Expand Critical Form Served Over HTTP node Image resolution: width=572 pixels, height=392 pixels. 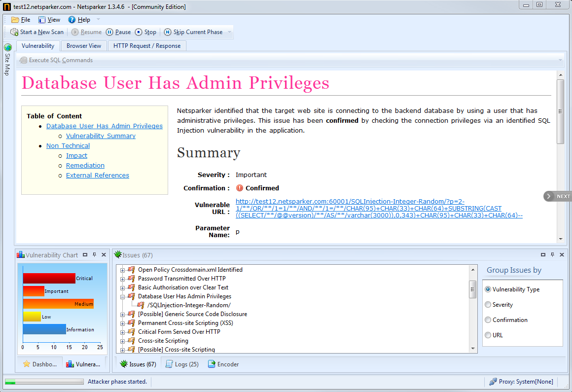123,332
